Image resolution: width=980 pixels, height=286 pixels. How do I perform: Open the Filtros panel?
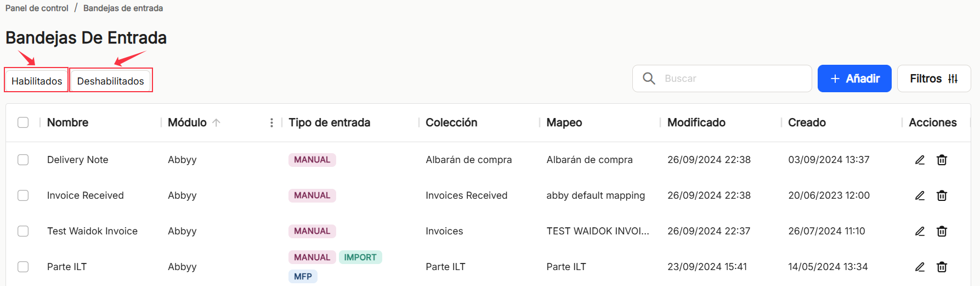933,78
